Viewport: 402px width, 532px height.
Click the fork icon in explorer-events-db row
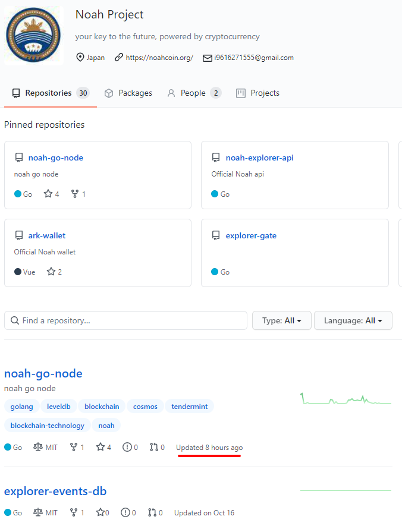pos(74,512)
